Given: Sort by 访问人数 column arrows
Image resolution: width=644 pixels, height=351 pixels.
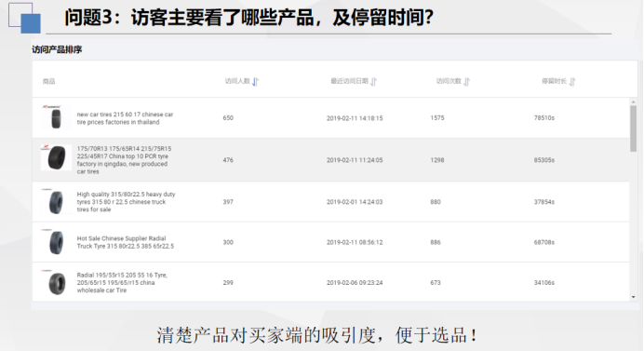Looking at the screenshot, I should [x=255, y=81].
